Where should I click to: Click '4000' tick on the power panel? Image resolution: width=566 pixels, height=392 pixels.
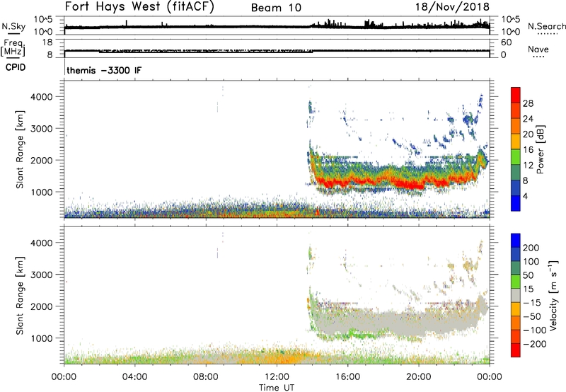(x=42, y=97)
